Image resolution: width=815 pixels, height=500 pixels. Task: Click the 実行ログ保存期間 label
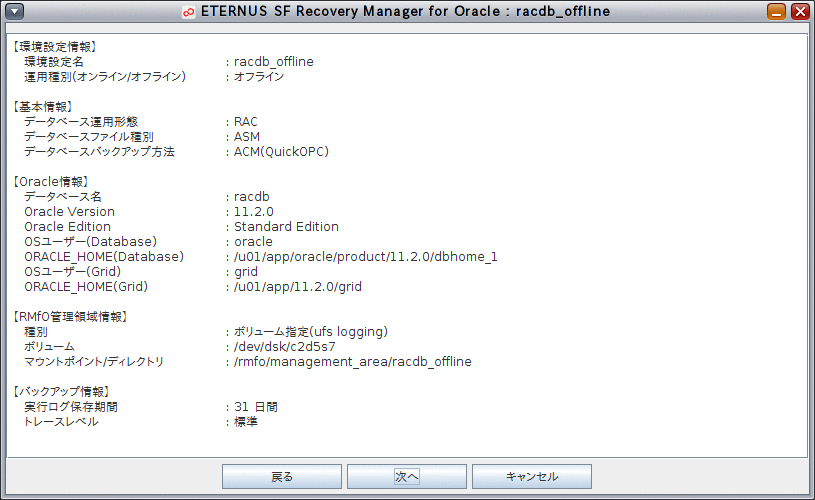(71, 407)
